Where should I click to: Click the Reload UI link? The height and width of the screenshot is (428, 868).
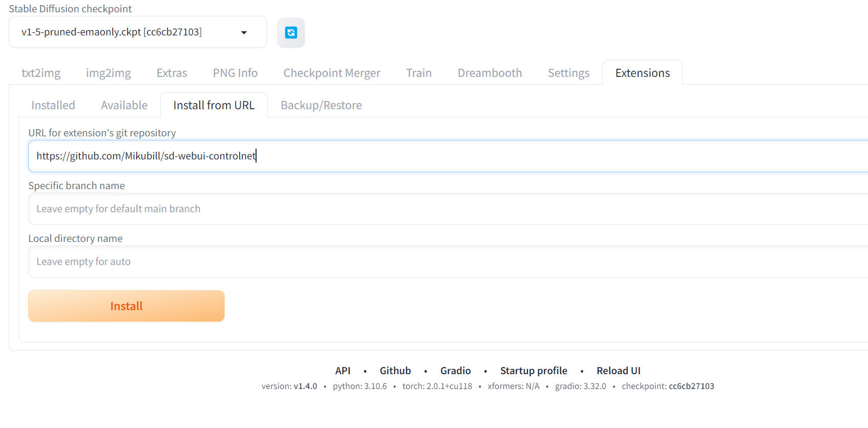click(x=618, y=371)
